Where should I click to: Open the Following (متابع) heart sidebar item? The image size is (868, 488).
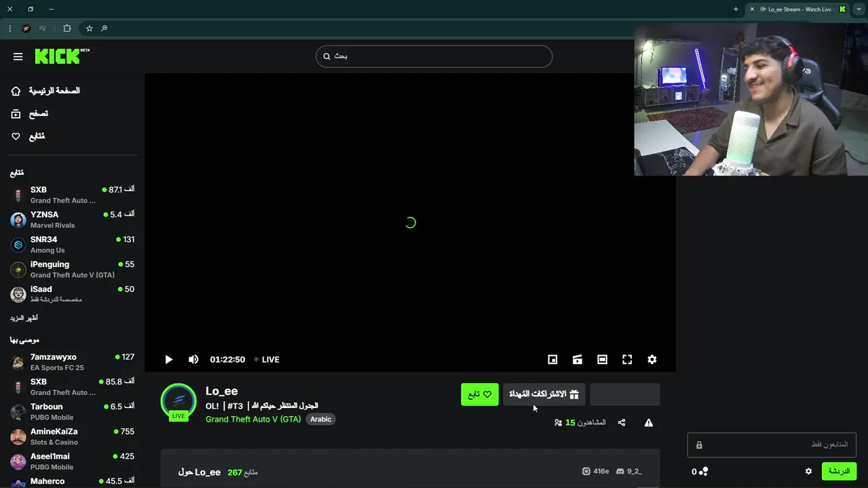pos(28,136)
